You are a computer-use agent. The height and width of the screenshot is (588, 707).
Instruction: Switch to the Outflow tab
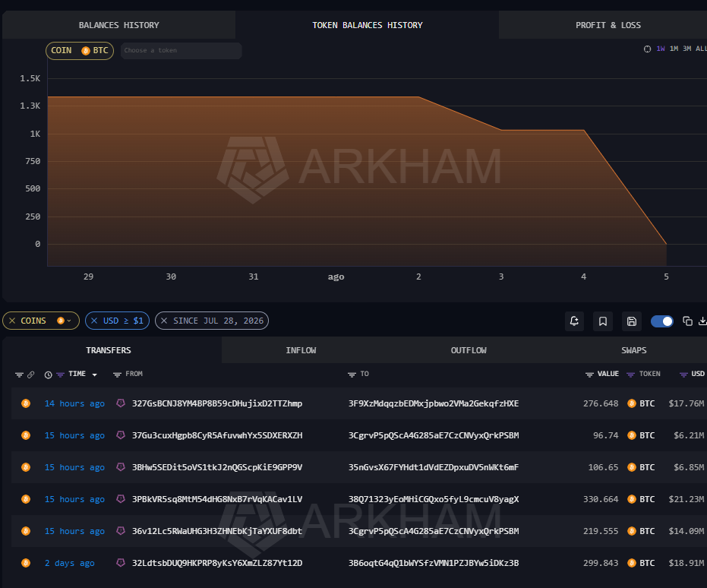click(469, 350)
